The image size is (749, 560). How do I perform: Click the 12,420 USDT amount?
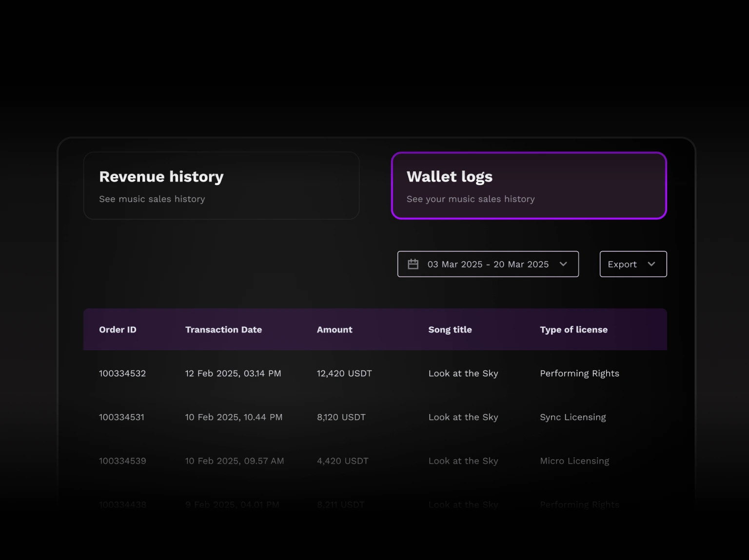[344, 374]
